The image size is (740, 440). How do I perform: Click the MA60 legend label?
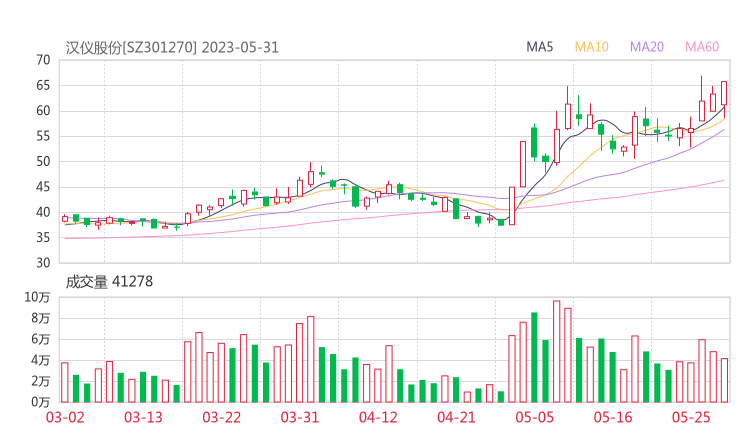click(702, 47)
